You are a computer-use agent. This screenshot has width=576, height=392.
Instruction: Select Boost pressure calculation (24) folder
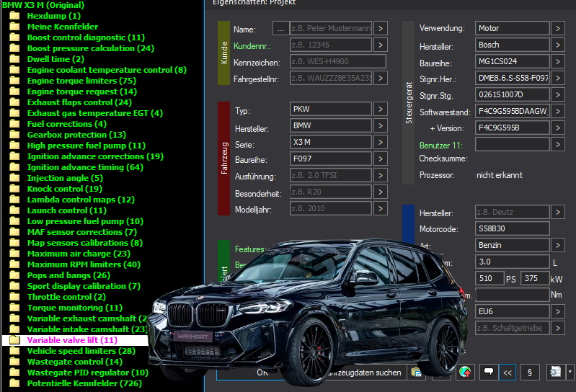[91, 48]
